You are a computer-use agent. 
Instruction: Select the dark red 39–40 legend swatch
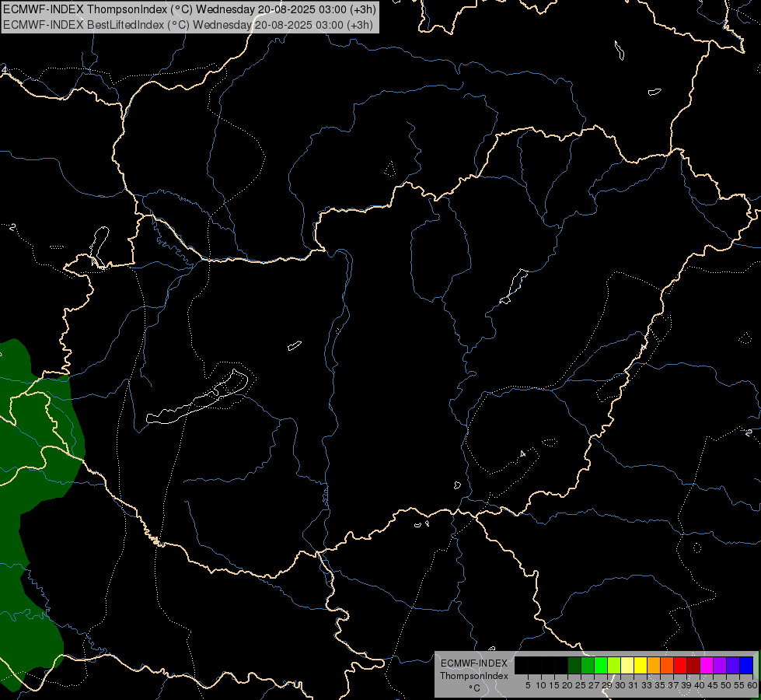(693, 665)
